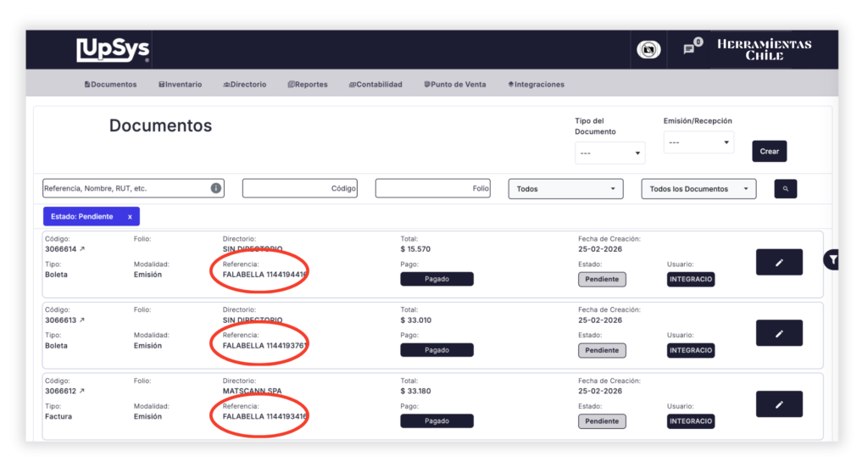Go to the Contabilidad menu
Viewport: 868px width, 473px height.
tap(375, 85)
